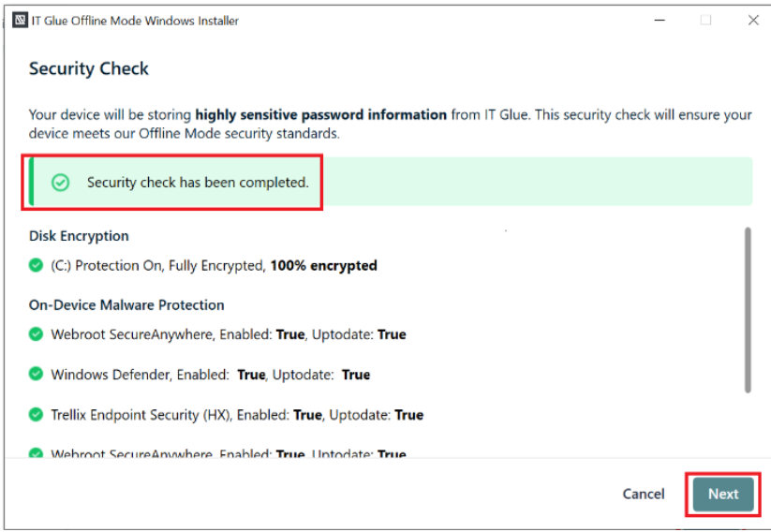This screenshot has height=532, width=771.
Task: Click the green check next to Webroot SecureAnywhere
Action: (x=36, y=333)
